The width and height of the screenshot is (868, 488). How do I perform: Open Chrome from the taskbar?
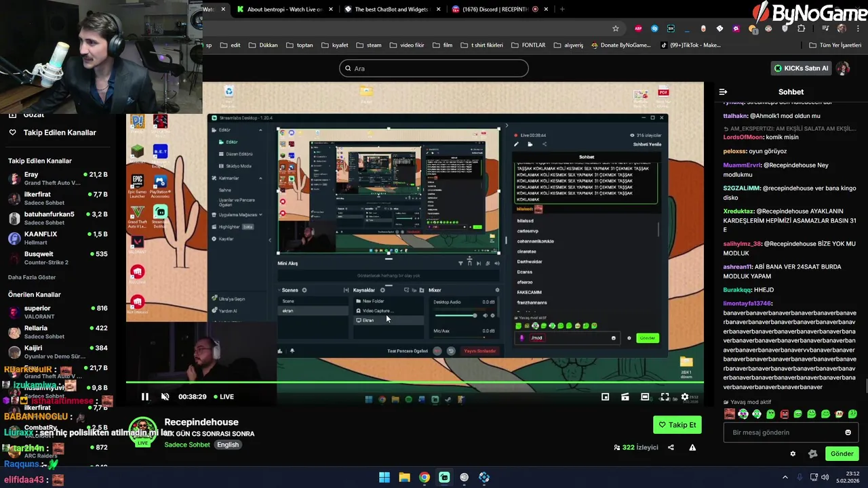tap(424, 477)
